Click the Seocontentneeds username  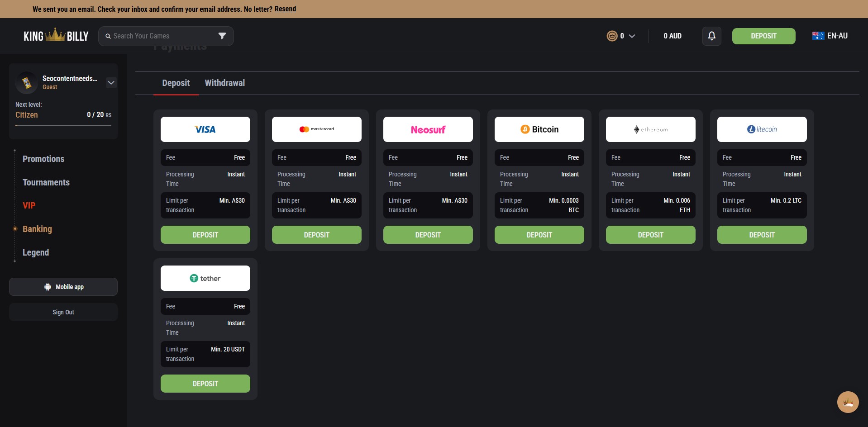point(70,78)
